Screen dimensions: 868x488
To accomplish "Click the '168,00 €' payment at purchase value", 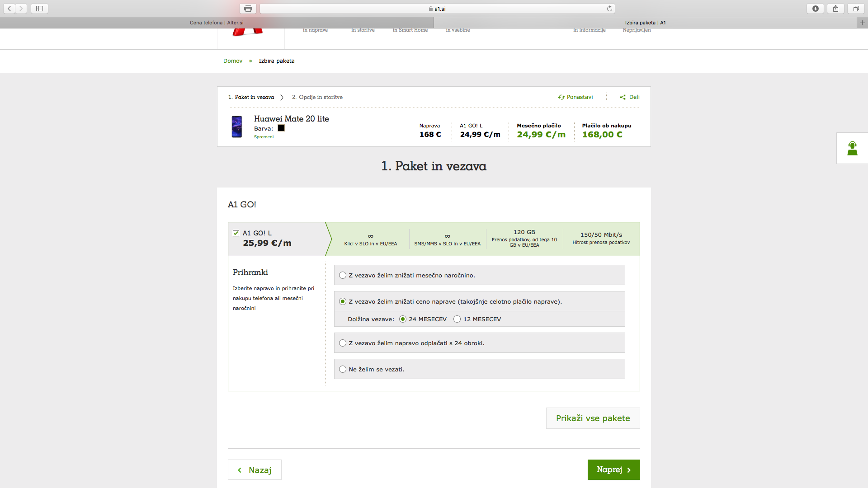I will click(602, 135).
